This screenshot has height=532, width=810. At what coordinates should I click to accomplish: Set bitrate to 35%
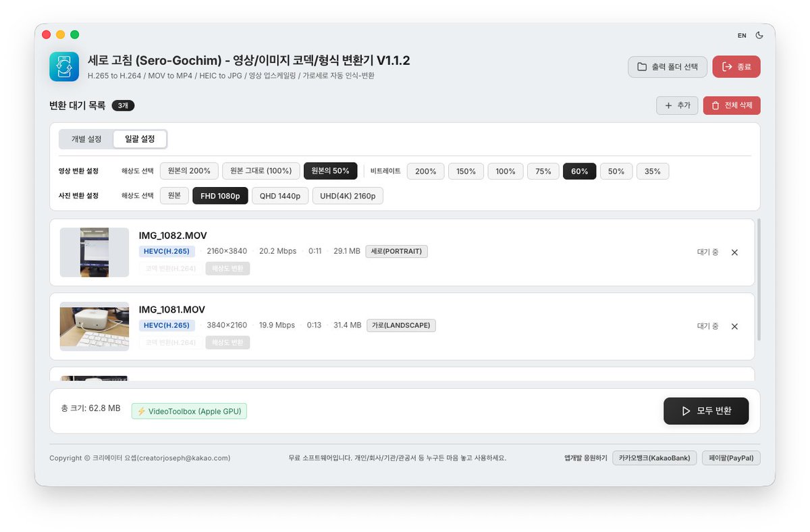click(653, 171)
